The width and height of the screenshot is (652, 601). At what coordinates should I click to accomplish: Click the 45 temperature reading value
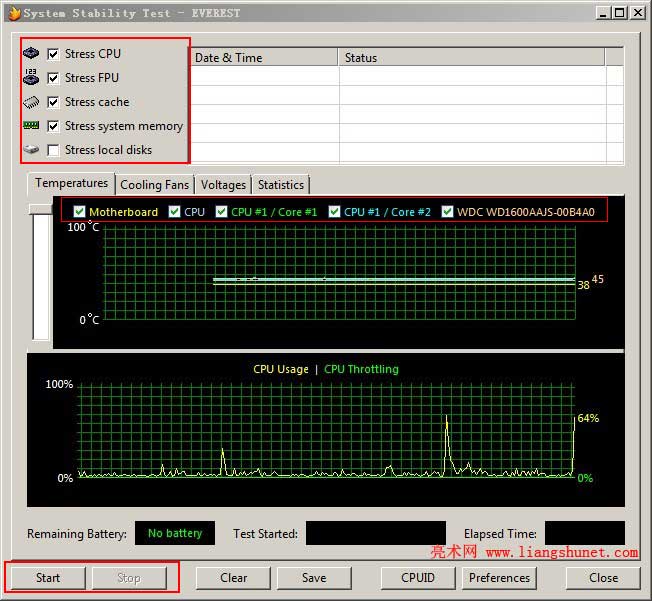click(x=598, y=279)
